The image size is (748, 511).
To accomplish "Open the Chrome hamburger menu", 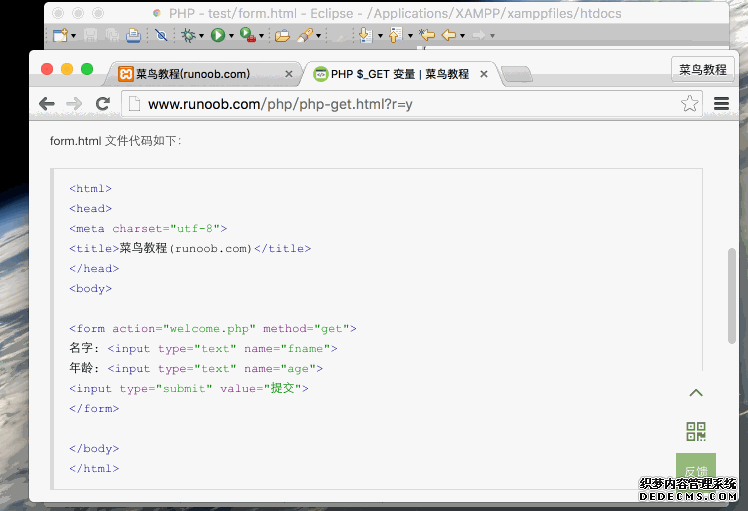I will 721,104.
